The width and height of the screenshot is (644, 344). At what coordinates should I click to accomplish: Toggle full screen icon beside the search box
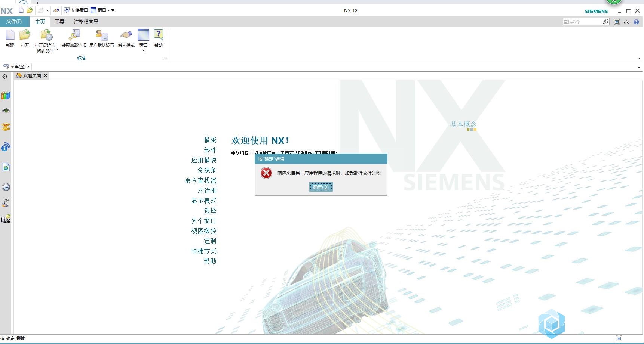point(617,22)
